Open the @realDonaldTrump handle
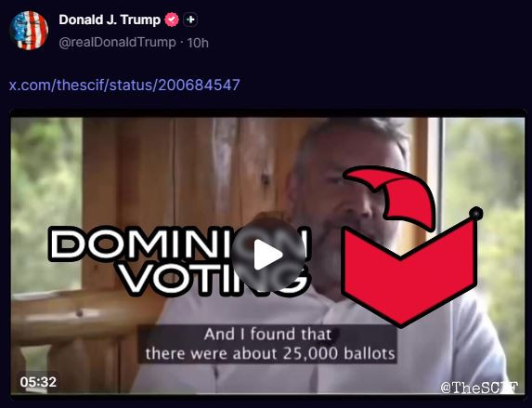The width and height of the screenshot is (532, 408). pos(117,43)
